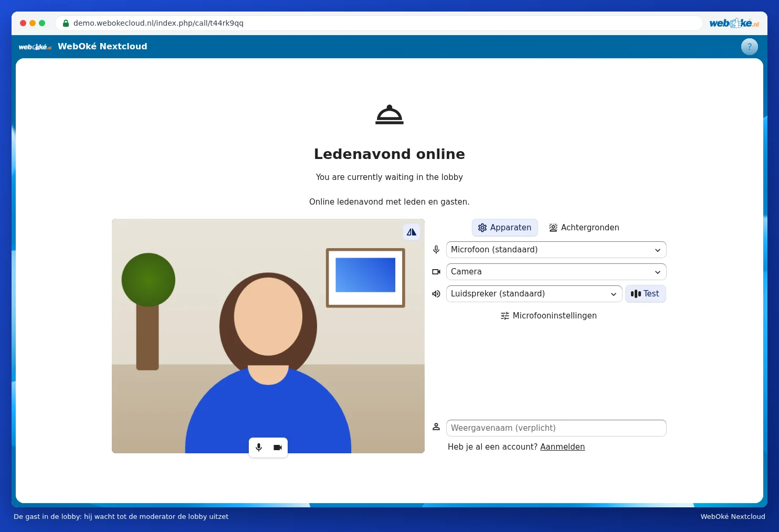Viewport: 779px width, 532px height.
Task: Follow the Aanmelden link
Action: [x=563, y=447]
